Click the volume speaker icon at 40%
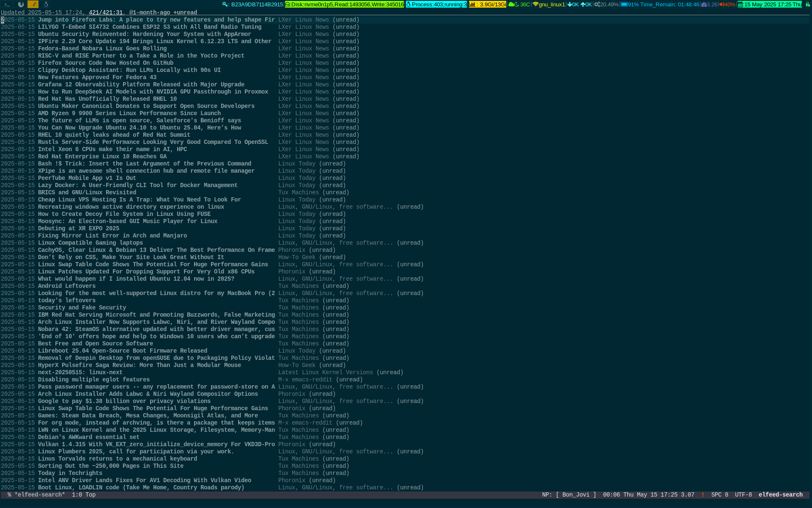 pyautogui.click(x=721, y=5)
